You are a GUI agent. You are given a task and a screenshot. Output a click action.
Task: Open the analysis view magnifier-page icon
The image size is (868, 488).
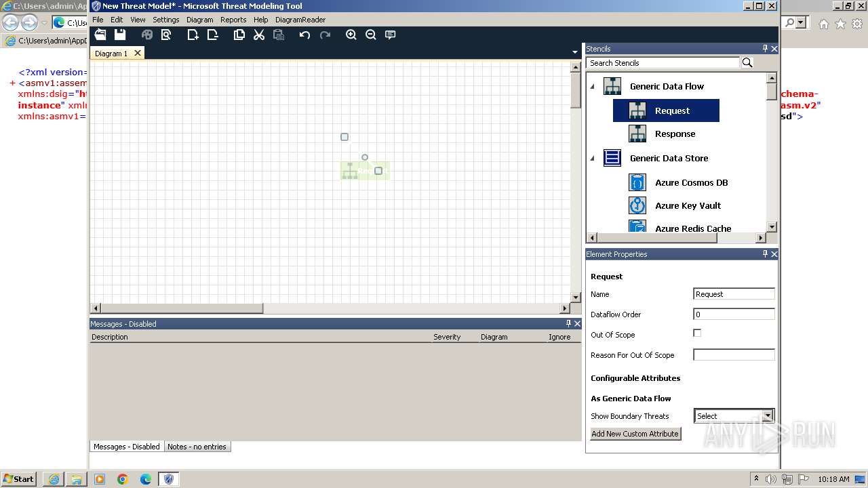click(x=166, y=35)
